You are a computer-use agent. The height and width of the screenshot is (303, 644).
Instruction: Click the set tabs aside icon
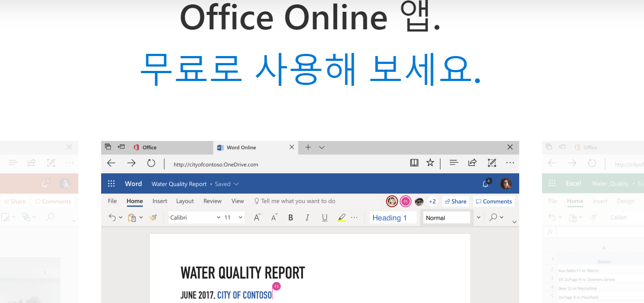coord(121,147)
